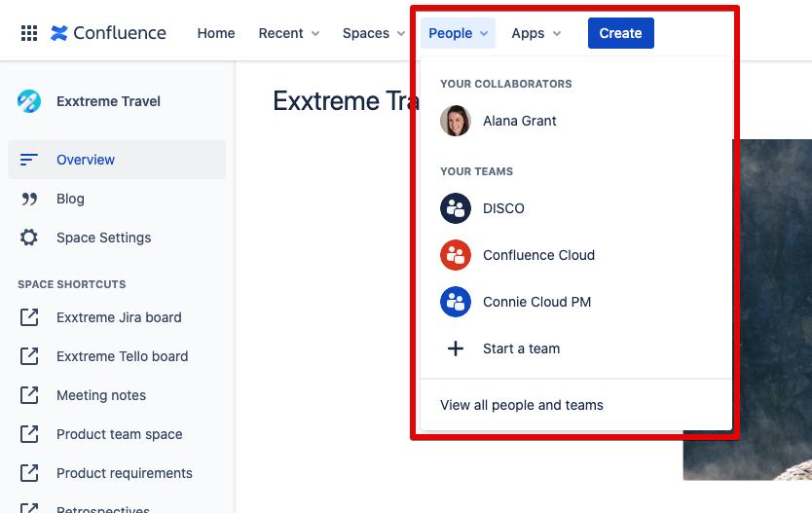The height and width of the screenshot is (513, 812).
Task: Open the Home nav item
Action: click(216, 33)
